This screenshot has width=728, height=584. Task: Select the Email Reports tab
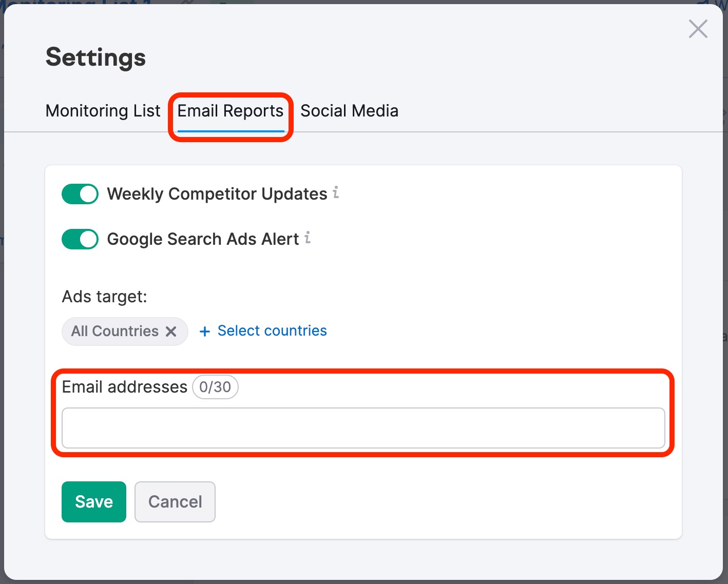(231, 111)
